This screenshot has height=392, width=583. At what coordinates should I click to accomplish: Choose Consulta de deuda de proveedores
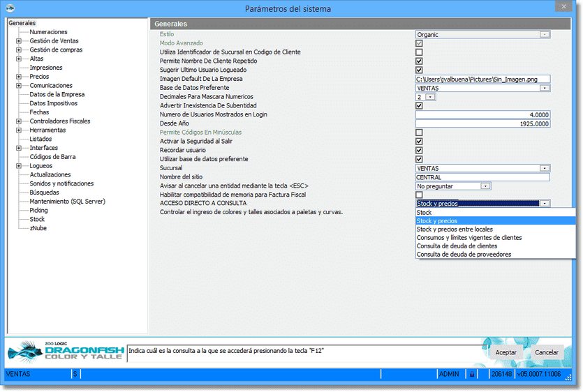coord(463,255)
